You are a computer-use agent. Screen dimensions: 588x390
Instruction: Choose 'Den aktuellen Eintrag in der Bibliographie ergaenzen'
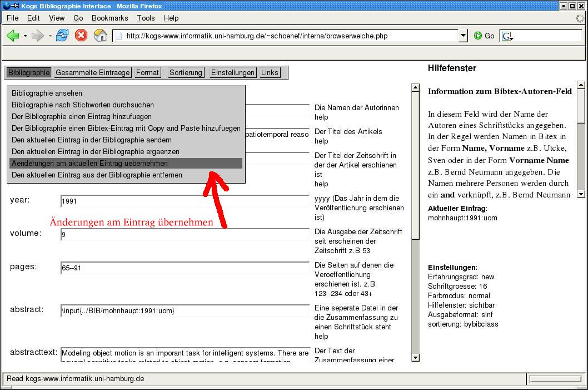pyautogui.click(x=126, y=151)
